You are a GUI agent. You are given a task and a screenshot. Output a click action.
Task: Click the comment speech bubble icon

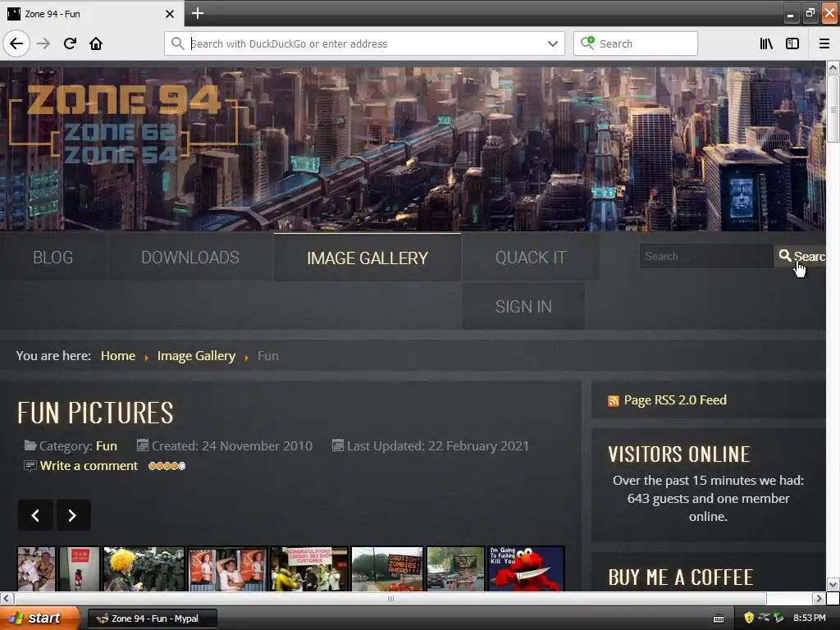[30, 466]
